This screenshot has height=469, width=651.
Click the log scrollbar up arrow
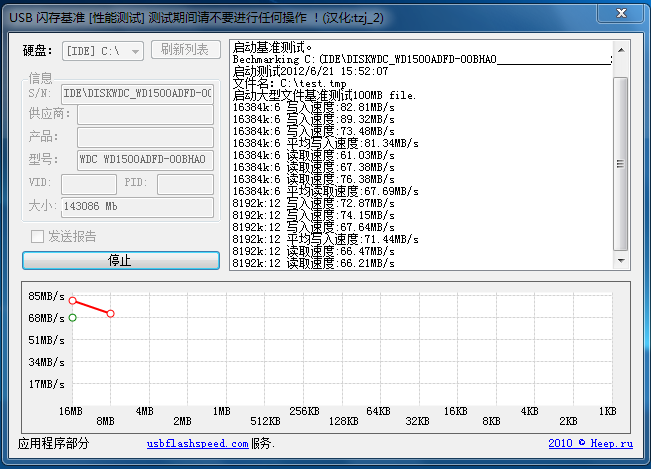(x=621, y=49)
